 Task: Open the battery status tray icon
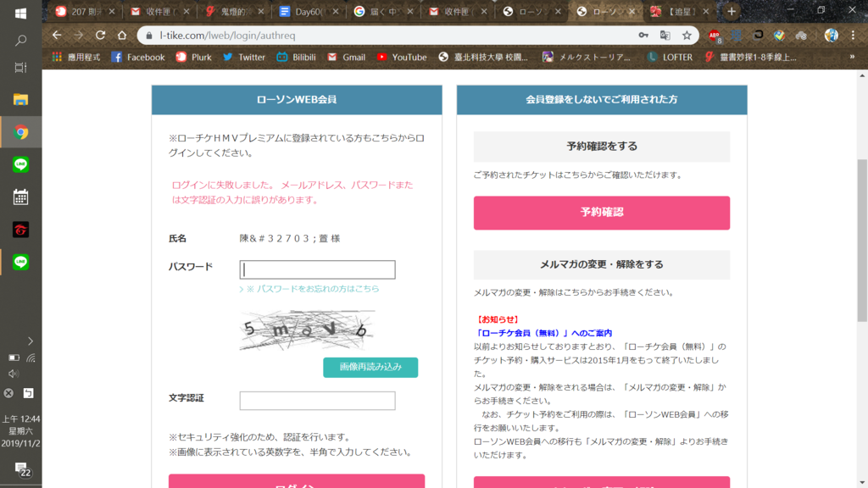point(14,358)
